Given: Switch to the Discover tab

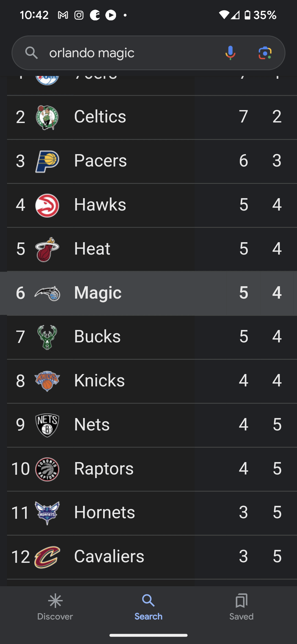Looking at the screenshot, I should 55,607.
